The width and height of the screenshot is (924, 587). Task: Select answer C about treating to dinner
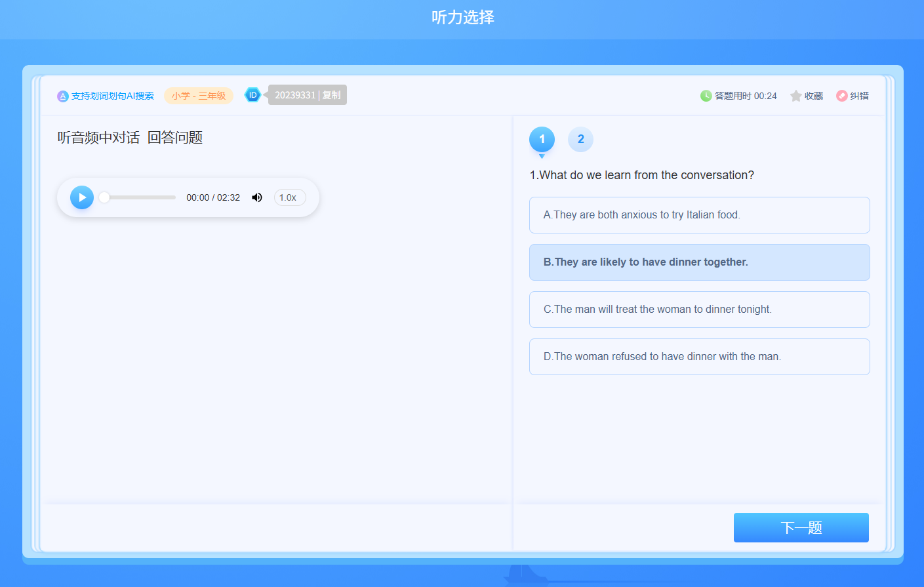(x=699, y=310)
